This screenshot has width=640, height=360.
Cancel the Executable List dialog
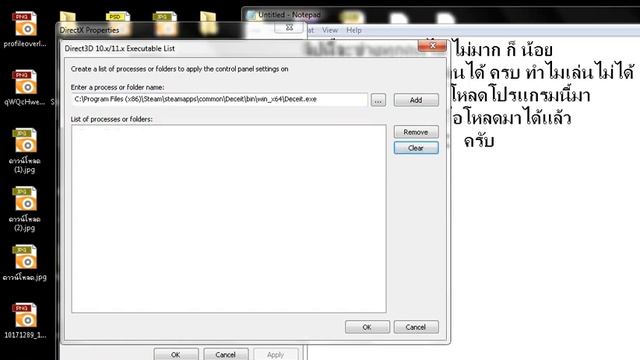point(416,327)
